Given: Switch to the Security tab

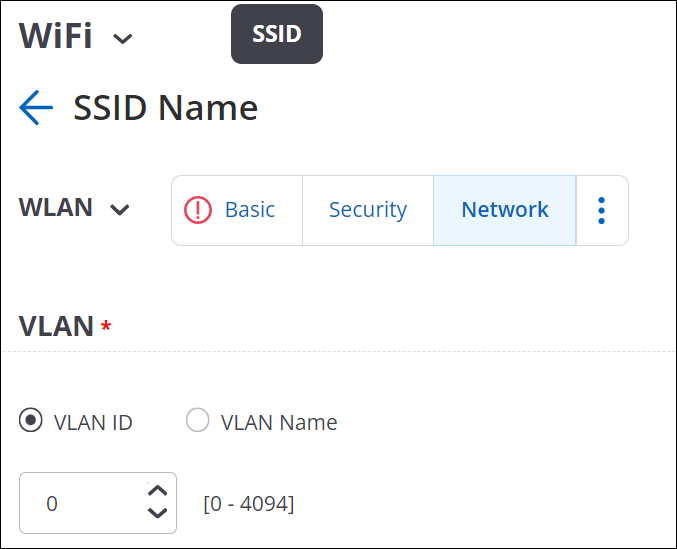Looking at the screenshot, I should tap(368, 211).
